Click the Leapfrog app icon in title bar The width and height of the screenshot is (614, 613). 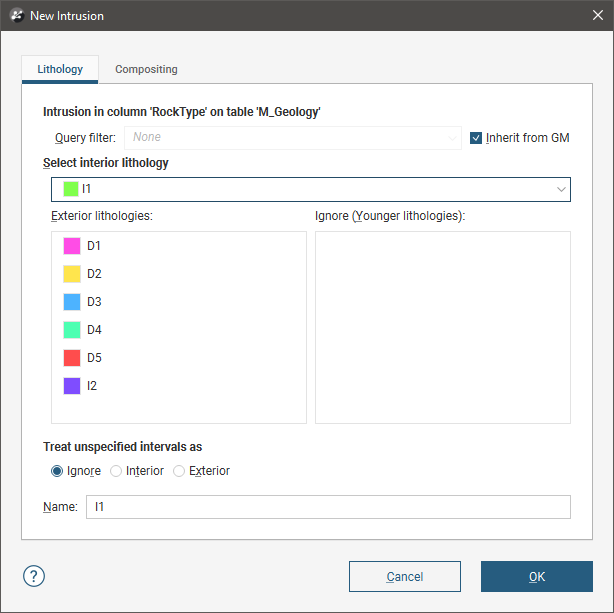15,15
